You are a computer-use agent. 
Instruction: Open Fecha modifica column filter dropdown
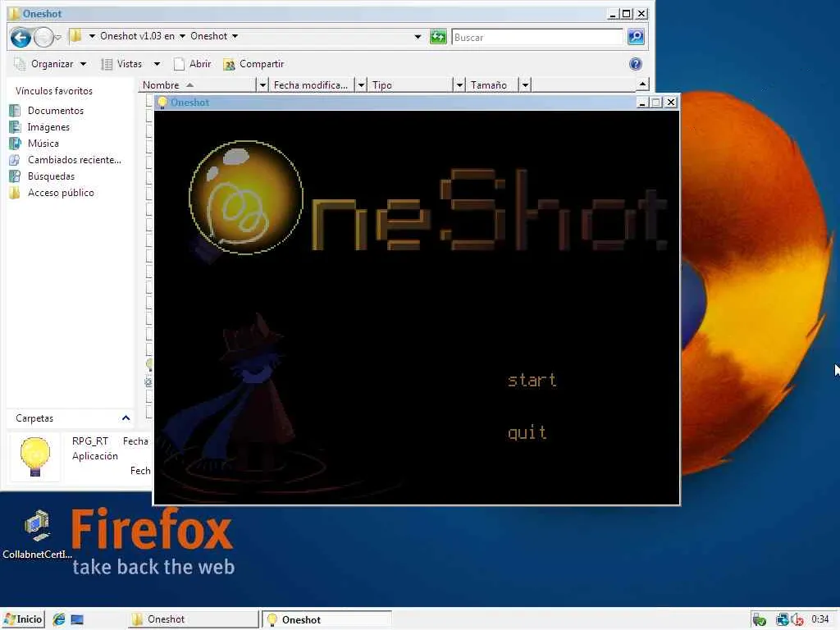(x=361, y=84)
